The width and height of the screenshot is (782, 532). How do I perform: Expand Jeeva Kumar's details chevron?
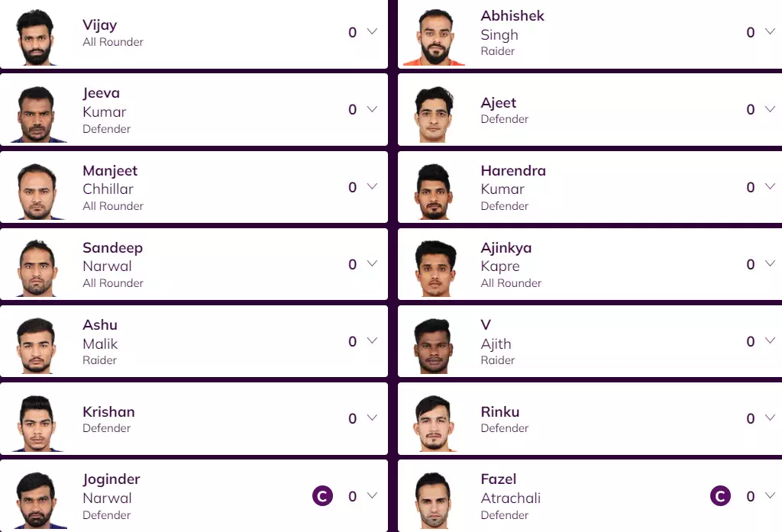372,109
